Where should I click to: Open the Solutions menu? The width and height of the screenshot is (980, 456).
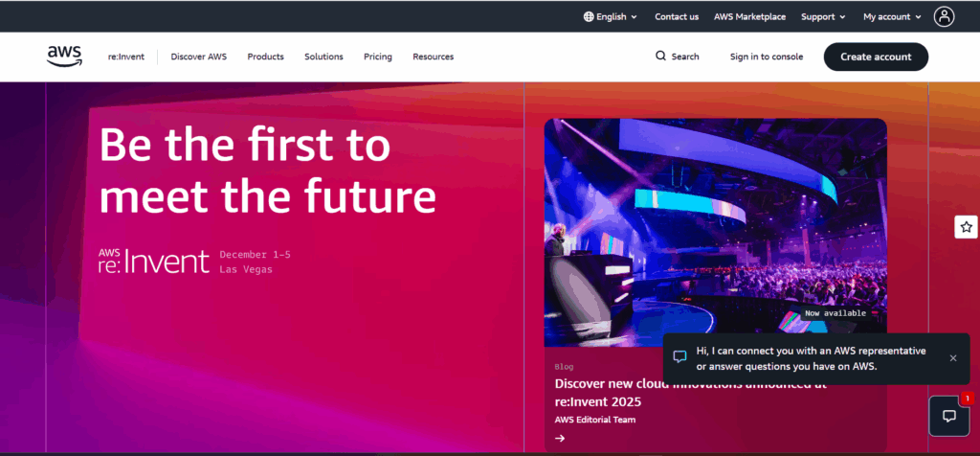pos(323,57)
